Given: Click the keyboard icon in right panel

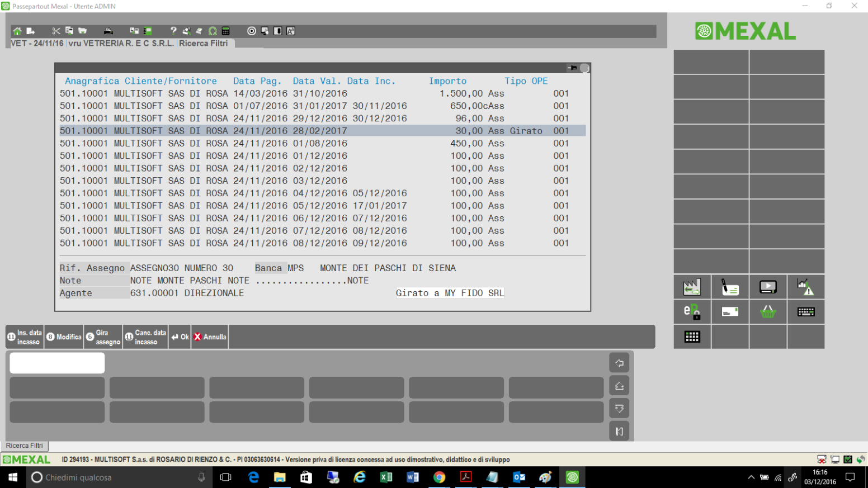Looking at the screenshot, I should tap(805, 312).
